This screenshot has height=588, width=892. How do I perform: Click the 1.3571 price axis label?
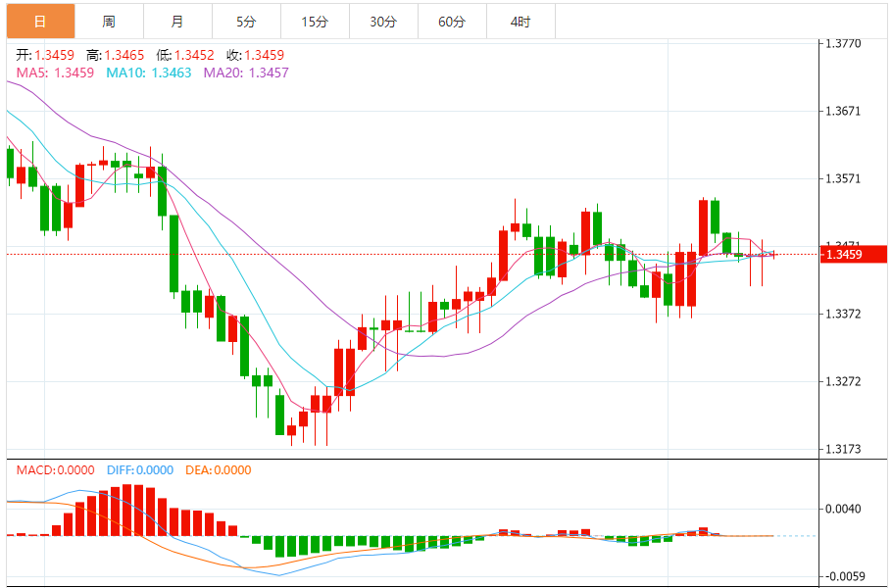tap(843, 178)
